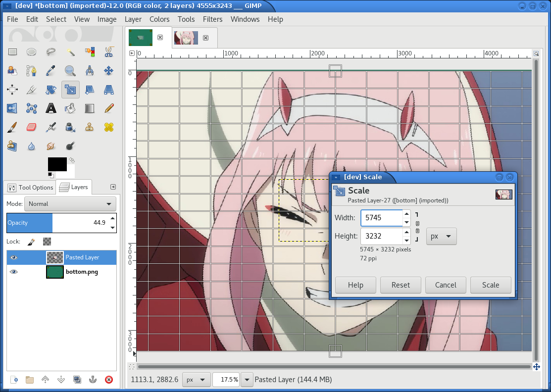Click the zoom percentage field 17.5%
Screen dimensions: 551x392
[x=226, y=380]
